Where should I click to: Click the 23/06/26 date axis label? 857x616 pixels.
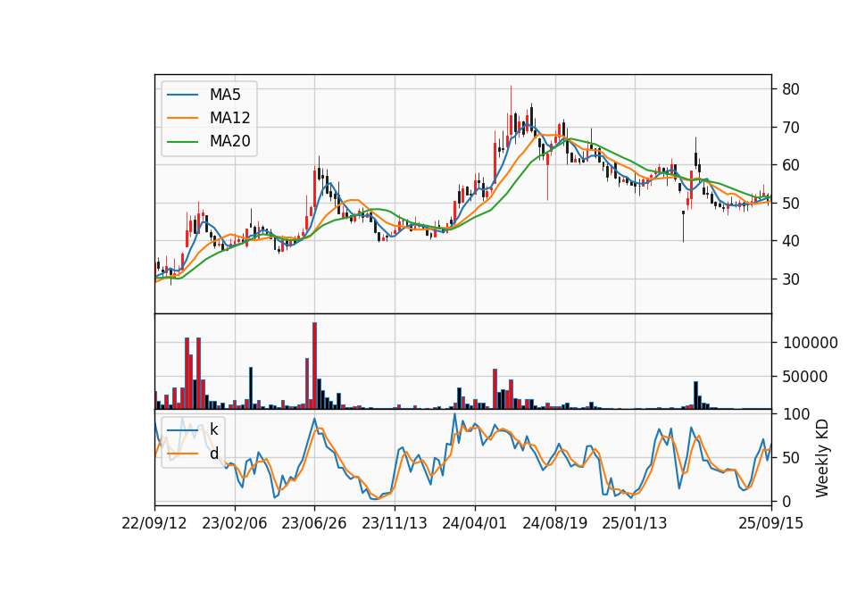(313, 523)
